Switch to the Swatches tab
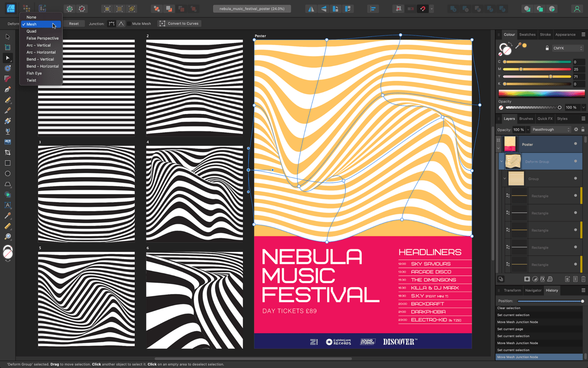 point(527,34)
